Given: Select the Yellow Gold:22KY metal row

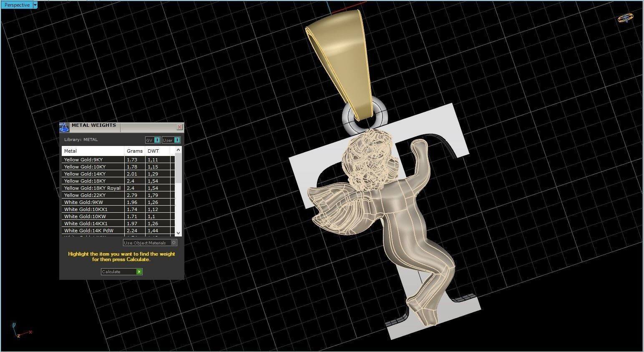Looking at the screenshot, I should [84, 195].
